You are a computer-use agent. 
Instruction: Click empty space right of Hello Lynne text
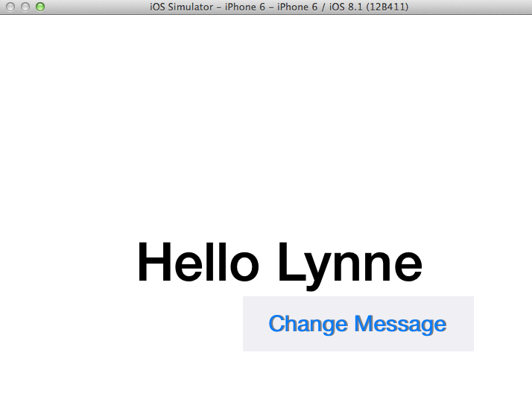477,263
